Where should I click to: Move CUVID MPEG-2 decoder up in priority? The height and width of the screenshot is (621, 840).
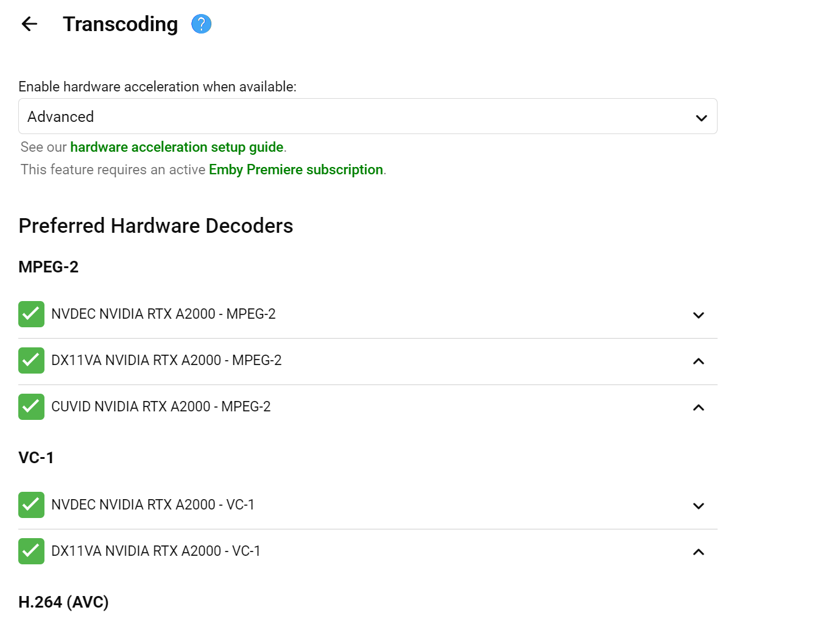pyautogui.click(x=699, y=408)
